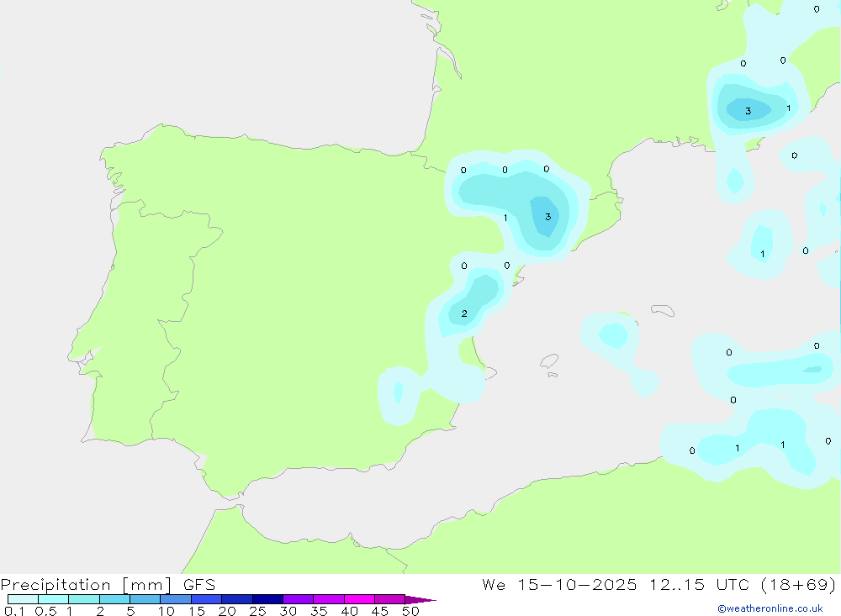
Task: Click the '10' legend scale label
Action: pos(166,611)
